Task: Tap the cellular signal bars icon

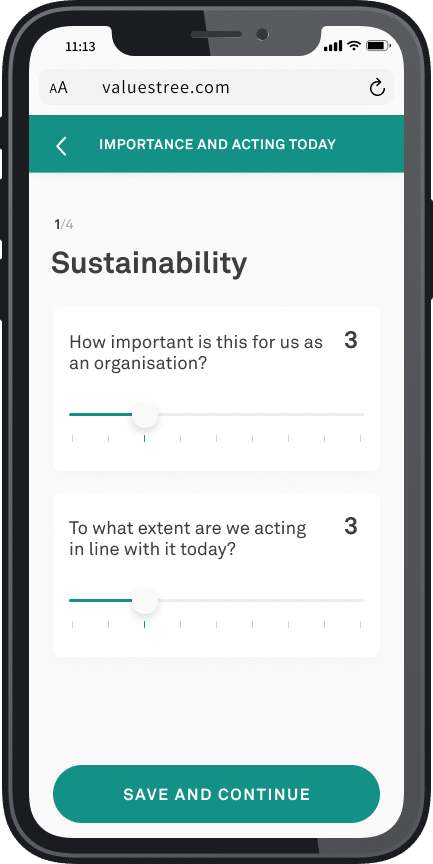Action: [x=333, y=46]
